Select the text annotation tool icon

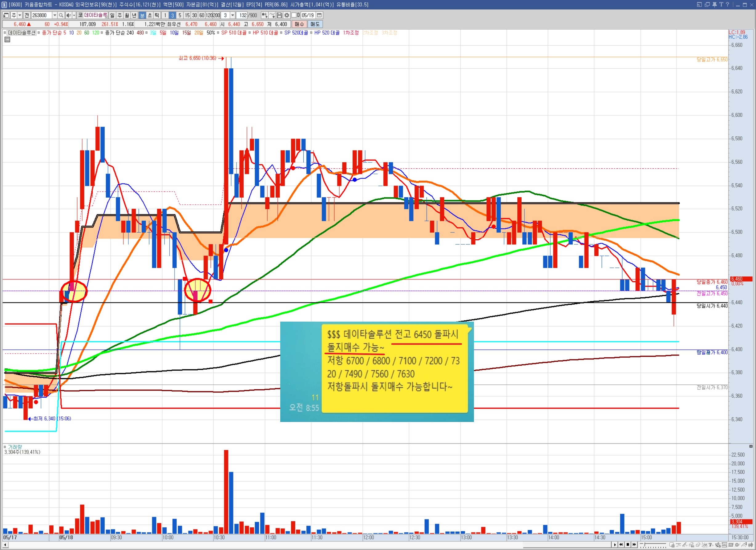[711, 545]
